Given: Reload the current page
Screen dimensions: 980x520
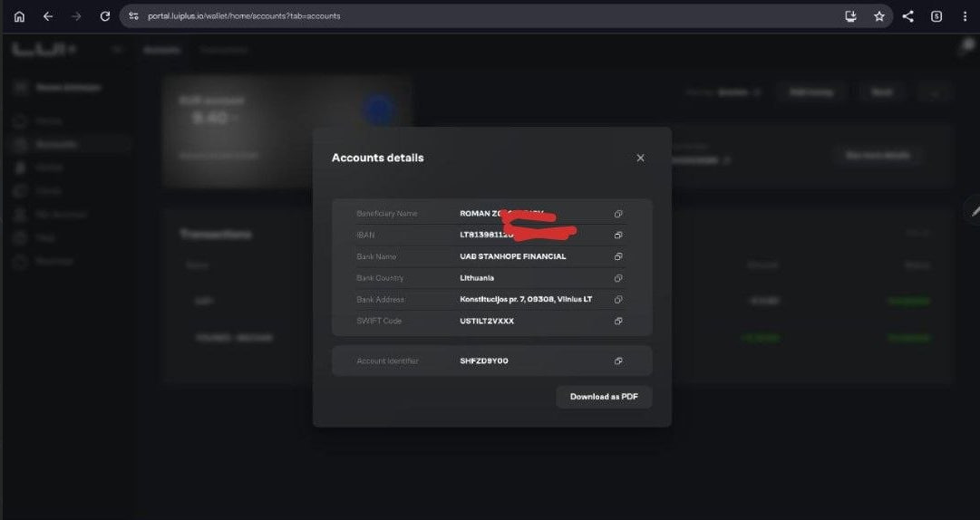Looking at the screenshot, I should (105, 16).
